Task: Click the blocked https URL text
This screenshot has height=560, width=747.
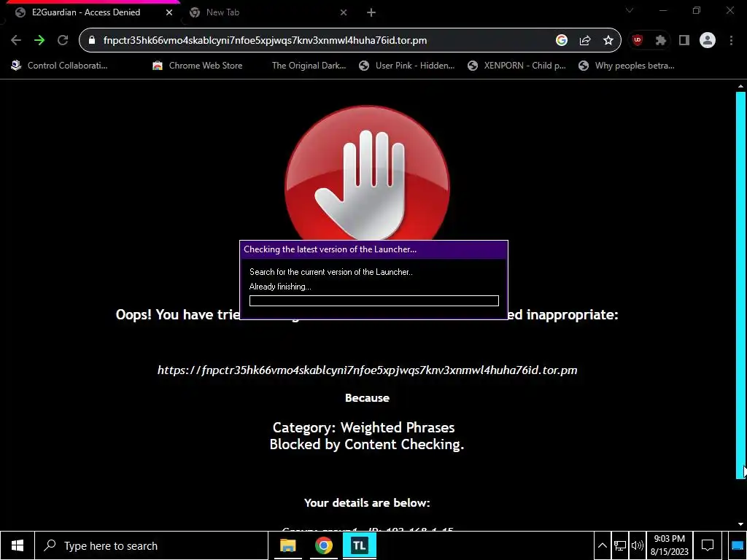Action: pos(368,370)
